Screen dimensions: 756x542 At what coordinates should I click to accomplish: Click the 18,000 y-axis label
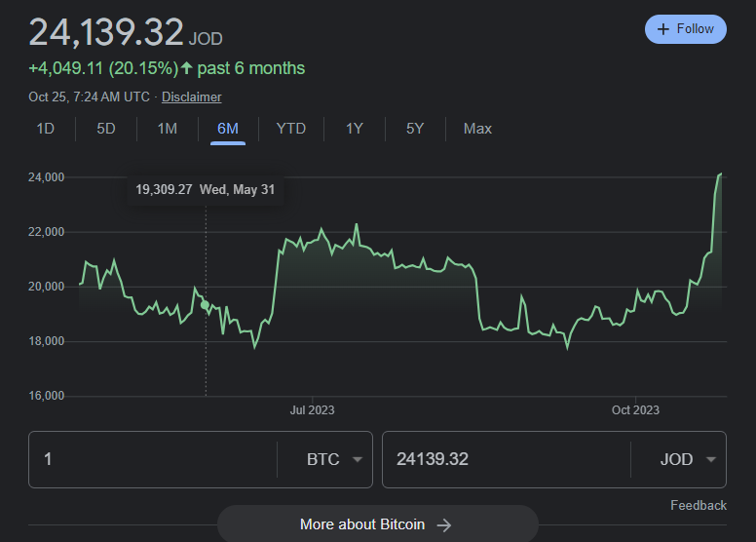click(x=47, y=341)
